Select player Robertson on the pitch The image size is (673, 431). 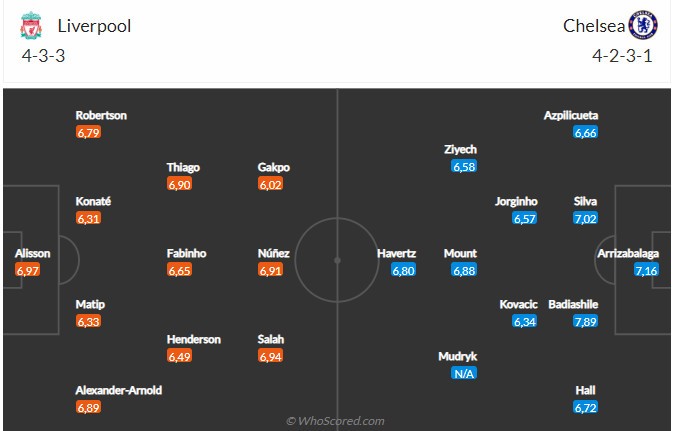coord(101,115)
